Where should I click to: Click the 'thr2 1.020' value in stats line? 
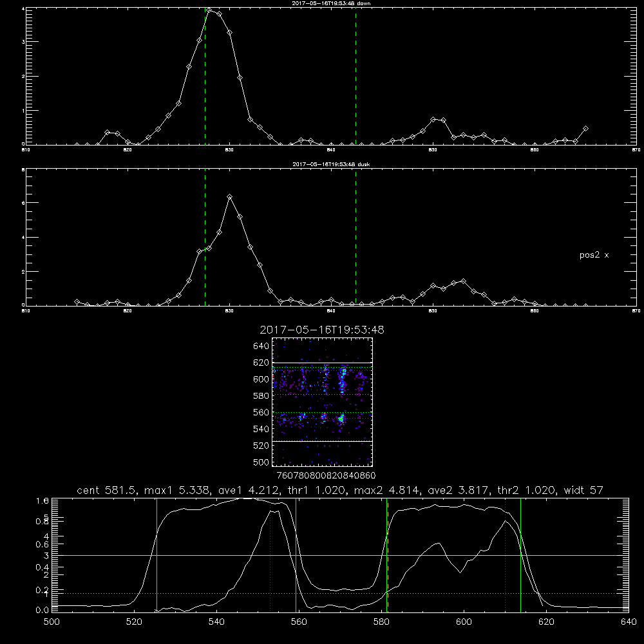point(526,490)
